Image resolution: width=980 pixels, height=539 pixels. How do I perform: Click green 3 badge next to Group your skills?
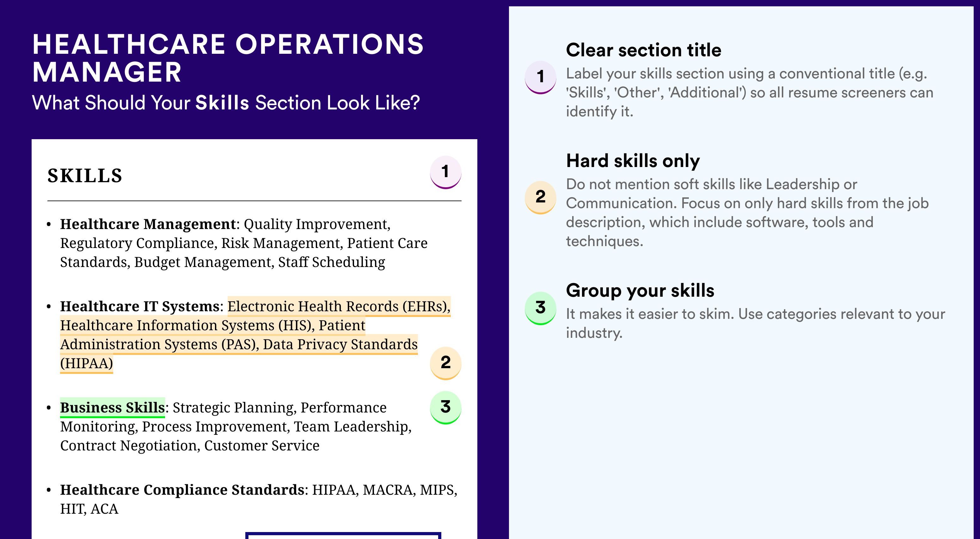tap(541, 308)
